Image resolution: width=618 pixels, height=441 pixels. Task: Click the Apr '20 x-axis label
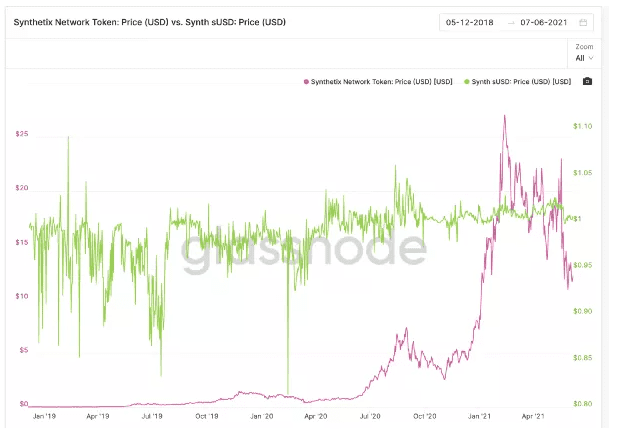315,416
